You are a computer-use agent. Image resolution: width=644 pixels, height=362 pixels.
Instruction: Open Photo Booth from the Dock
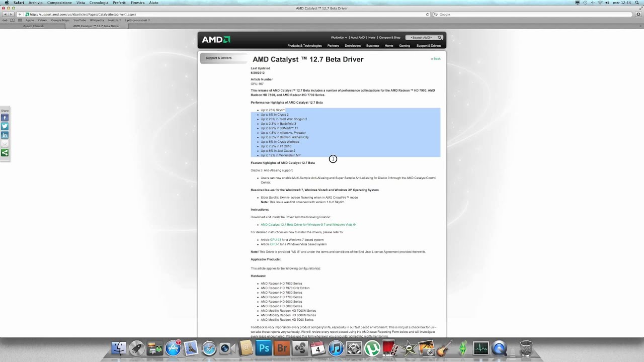tap(390, 348)
